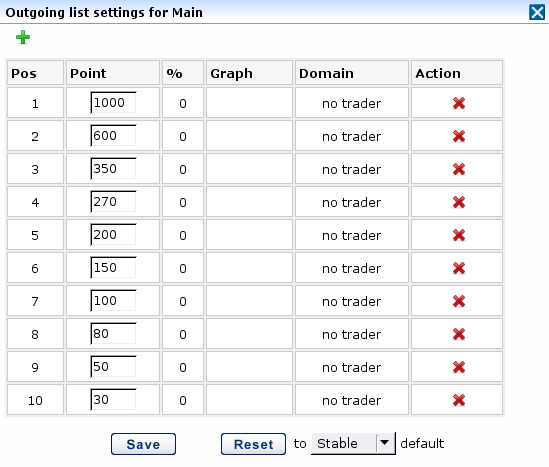The image size is (549, 467).
Task: Click the Reset button
Action: (x=253, y=444)
